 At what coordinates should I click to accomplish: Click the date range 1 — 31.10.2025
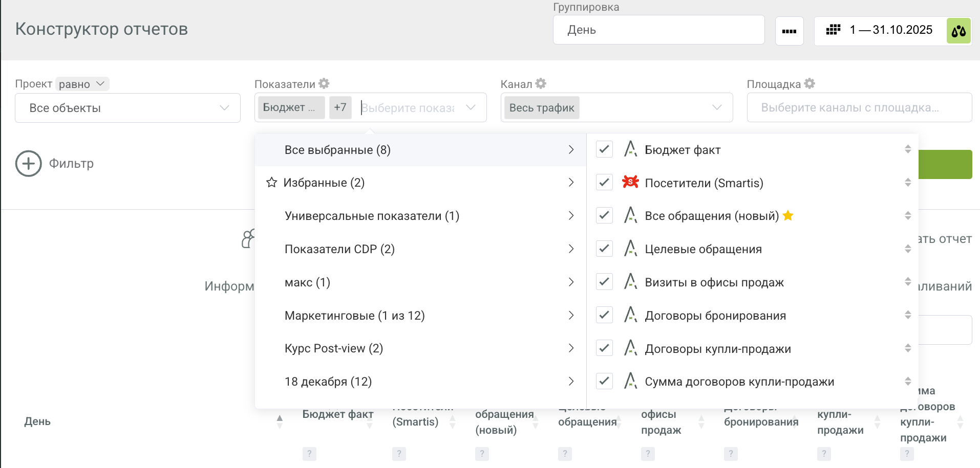[x=891, y=30]
